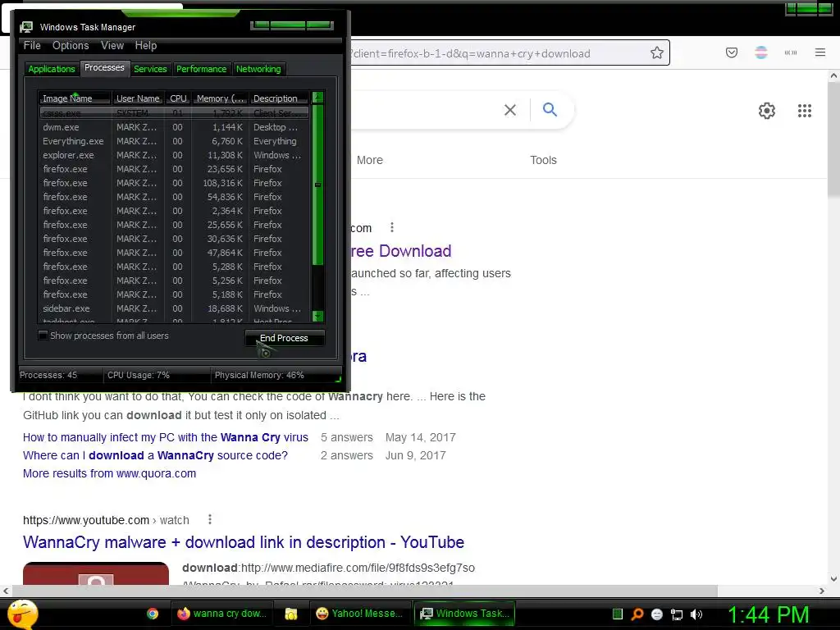Select the csrss.exe SYSTEM process row
The height and width of the screenshot is (630, 840).
(173, 113)
